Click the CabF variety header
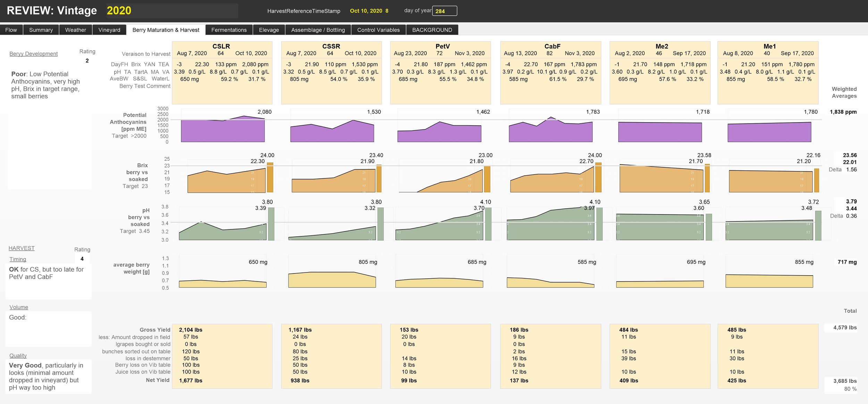Viewport: 868px width, 404px height. click(552, 46)
